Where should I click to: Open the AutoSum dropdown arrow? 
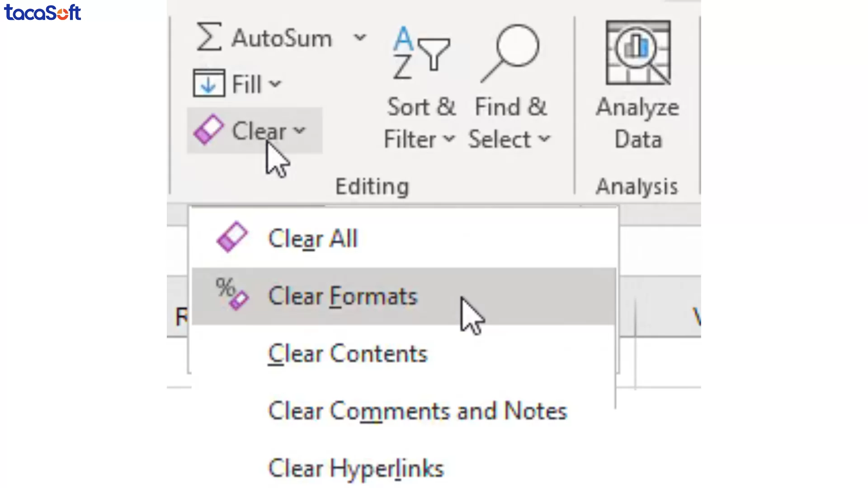[x=359, y=38]
